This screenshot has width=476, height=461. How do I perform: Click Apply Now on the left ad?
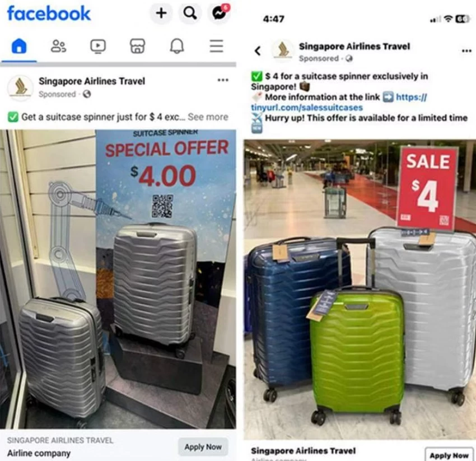point(203,447)
